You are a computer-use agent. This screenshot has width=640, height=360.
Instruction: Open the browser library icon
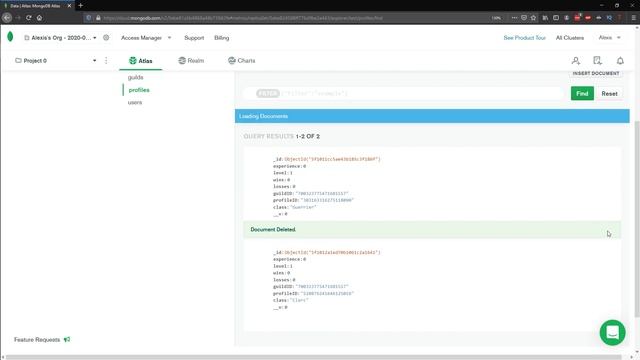click(x=545, y=18)
